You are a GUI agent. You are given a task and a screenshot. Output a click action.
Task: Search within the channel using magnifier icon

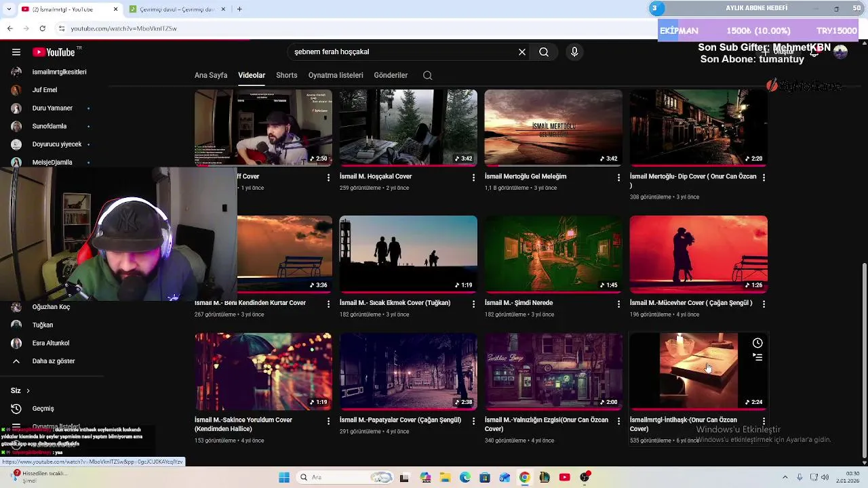point(427,75)
